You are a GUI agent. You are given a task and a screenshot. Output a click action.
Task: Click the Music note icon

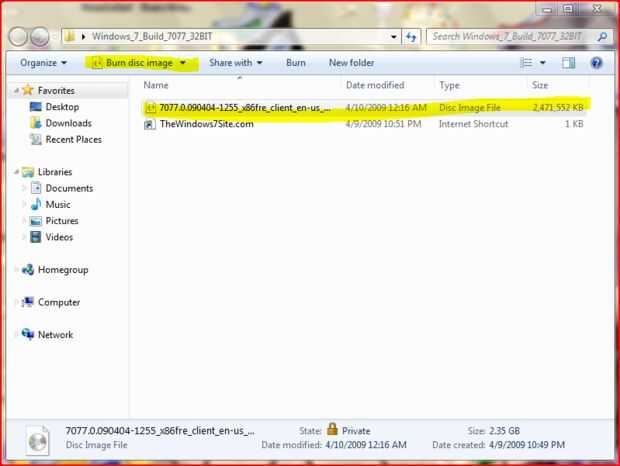coord(36,204)
